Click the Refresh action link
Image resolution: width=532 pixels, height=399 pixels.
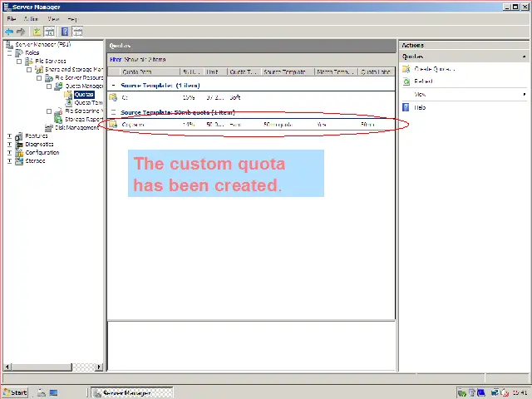tap(423, 81)
